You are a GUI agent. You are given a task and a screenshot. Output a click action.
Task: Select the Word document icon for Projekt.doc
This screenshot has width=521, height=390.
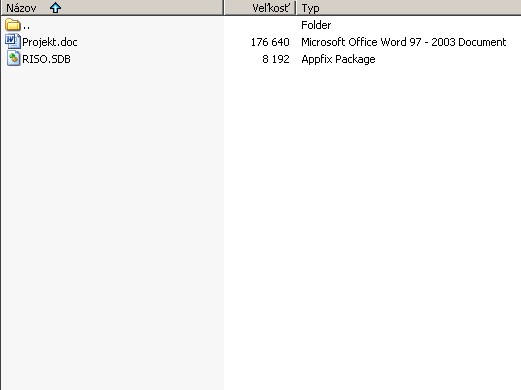point(13,42)
